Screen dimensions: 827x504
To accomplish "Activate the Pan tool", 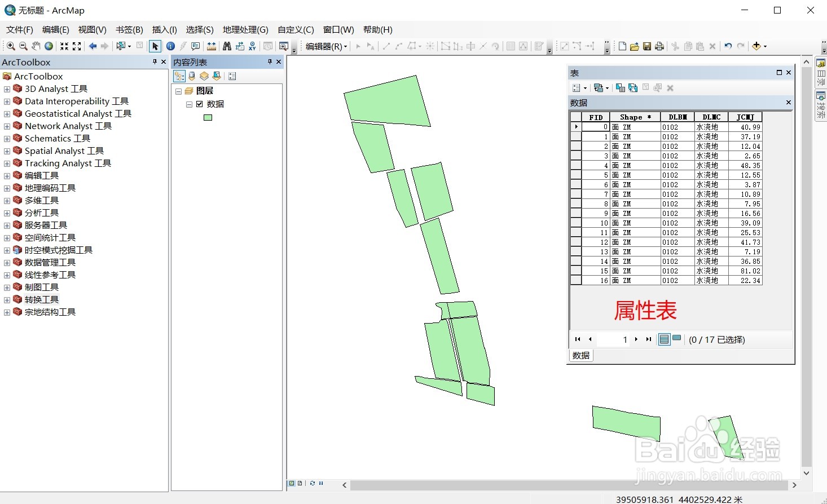I will pos(36,46).
